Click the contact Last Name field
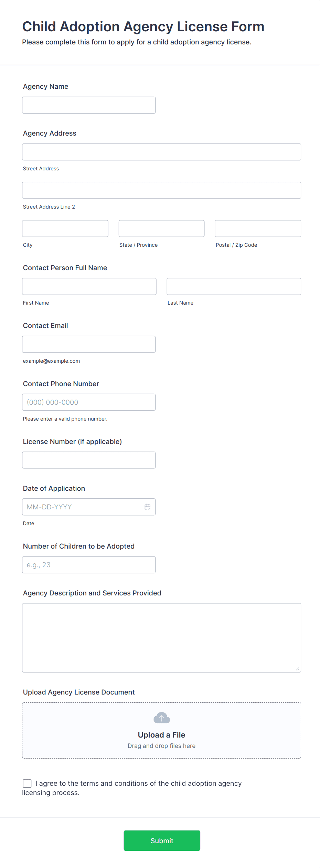 pyautogui.click(x=234, y=286)
